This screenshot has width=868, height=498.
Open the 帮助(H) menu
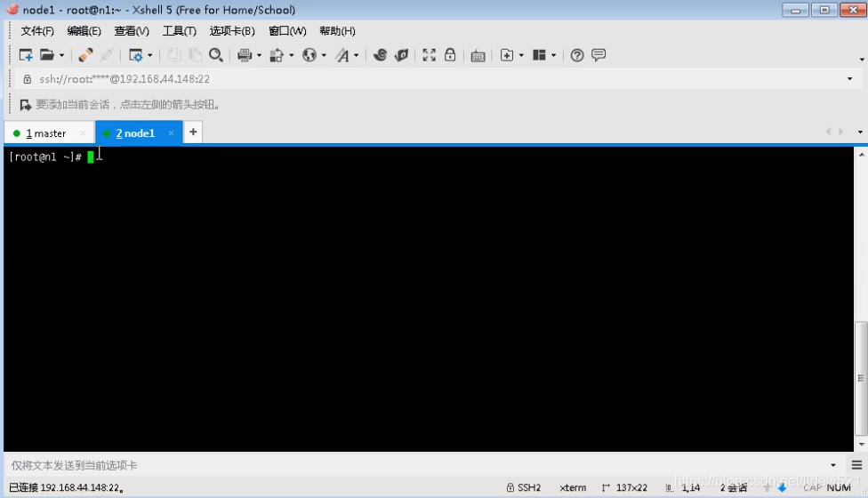click(337, 31)
